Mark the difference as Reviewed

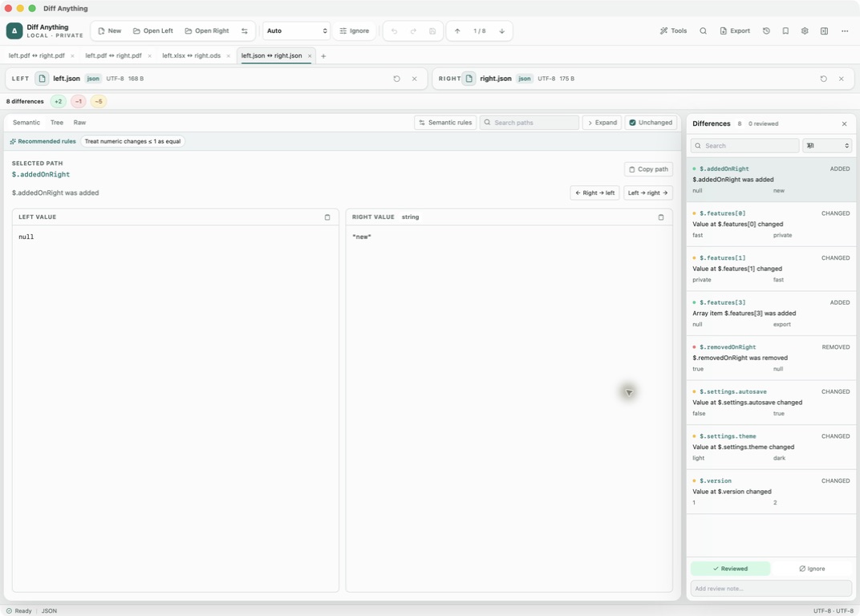pos(730,569)
